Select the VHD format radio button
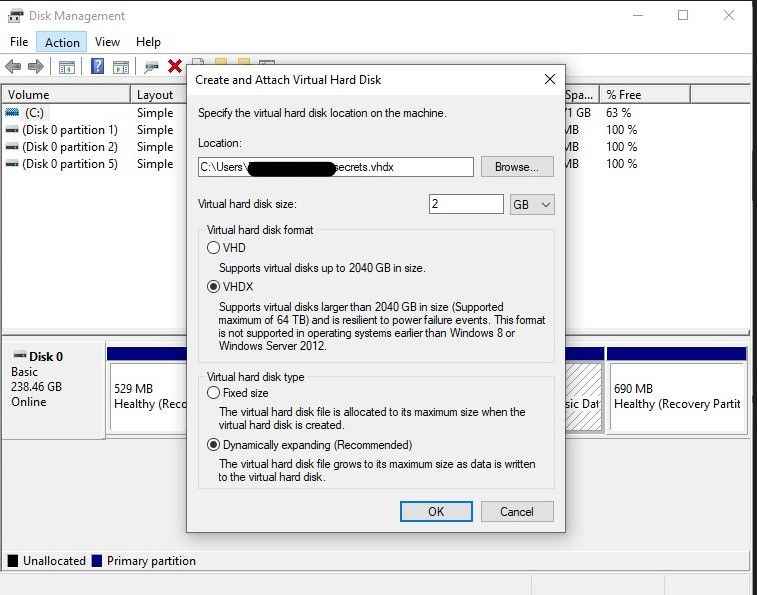Screen dimensions: 757x595 click(213, 248)
